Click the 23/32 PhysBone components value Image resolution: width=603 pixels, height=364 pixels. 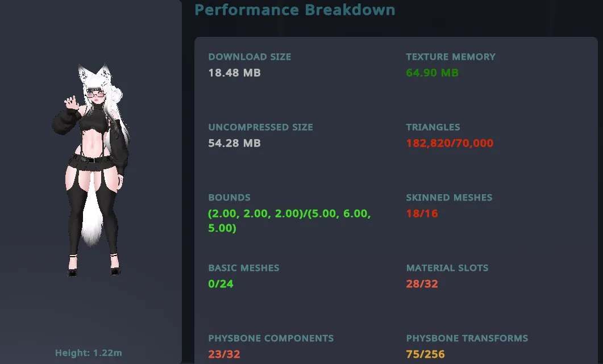point(224,354)
